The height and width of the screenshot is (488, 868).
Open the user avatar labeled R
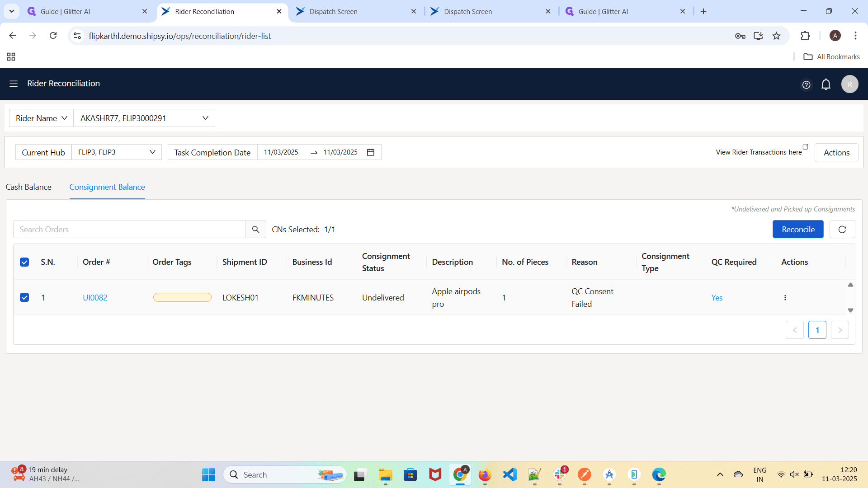[x=850, y=84]
